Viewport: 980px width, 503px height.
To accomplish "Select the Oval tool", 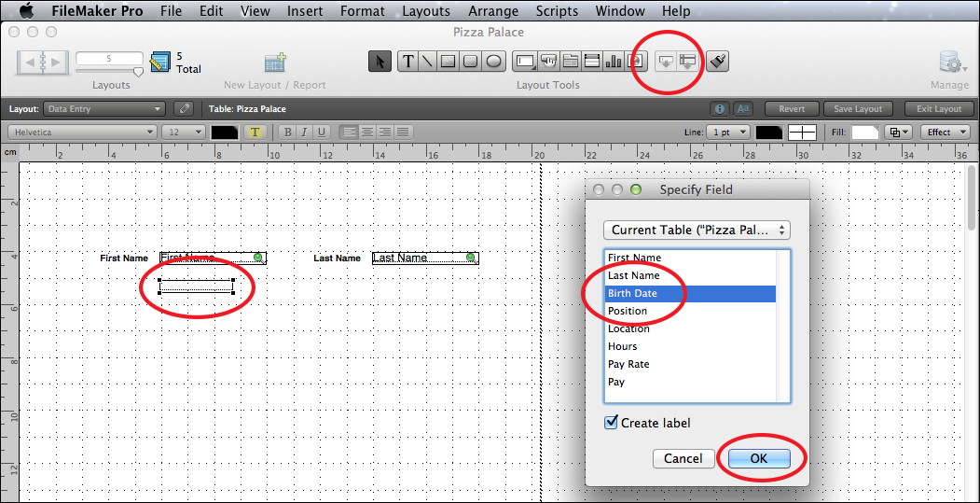I will pyautogui.click(x=493, y=62).
